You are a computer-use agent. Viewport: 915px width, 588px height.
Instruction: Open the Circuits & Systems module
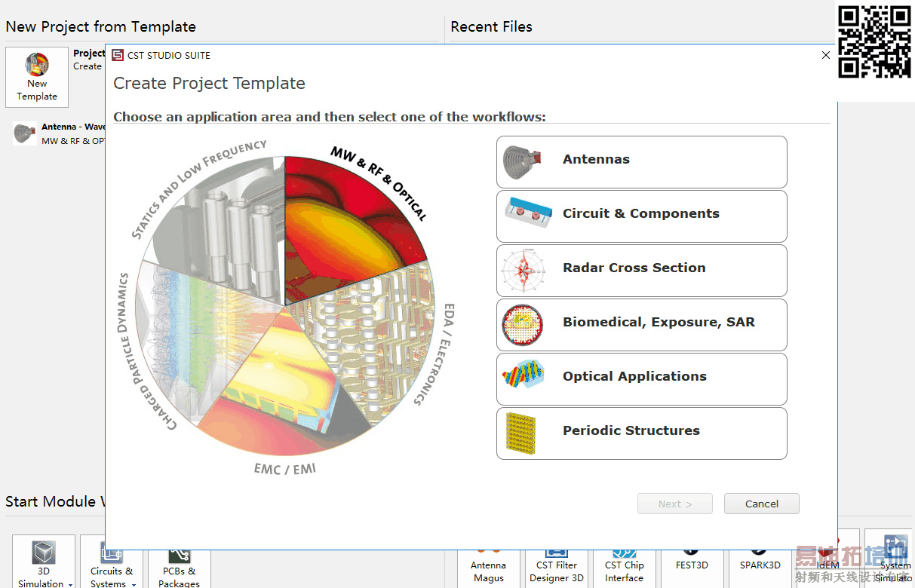point(112,562)
